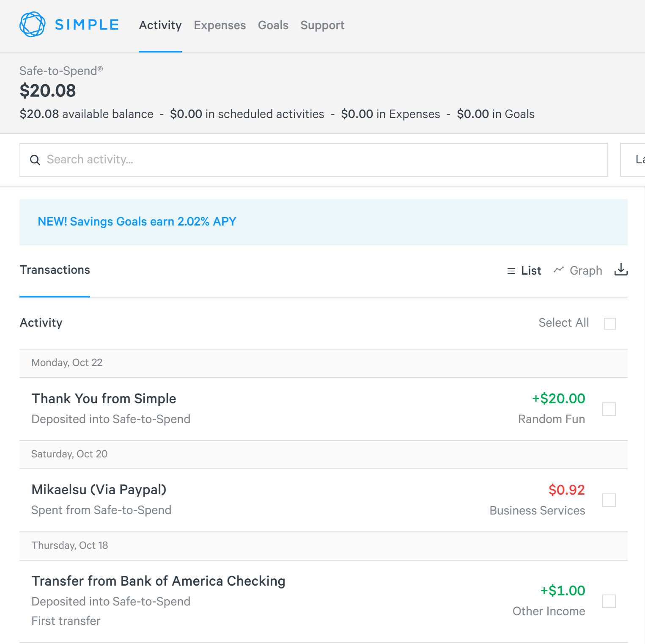Open the partially visible filter box beside search
645x644 pixels.
pos(633,160)
